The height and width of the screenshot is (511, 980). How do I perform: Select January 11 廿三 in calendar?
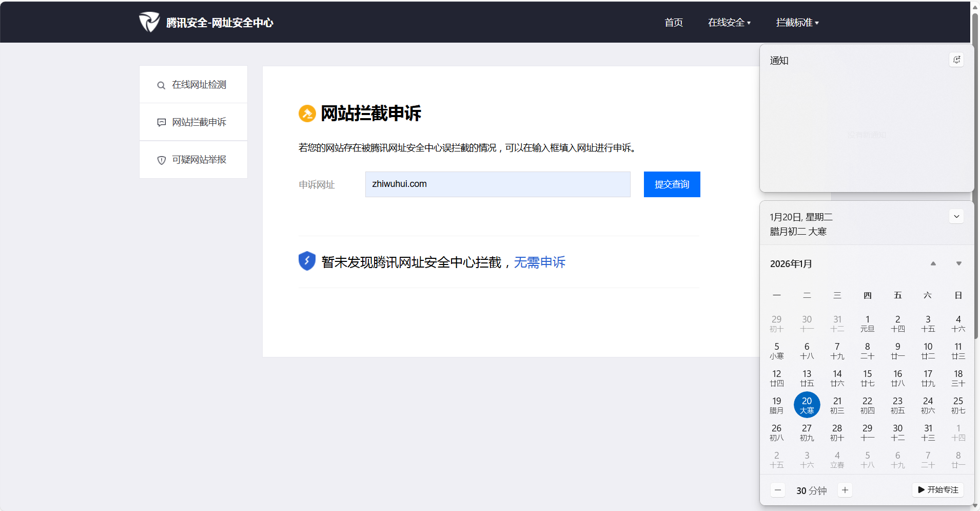[958, 351]
